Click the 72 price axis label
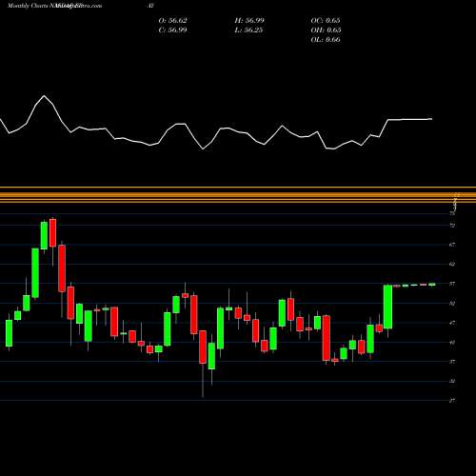The image size is (476, 476). (x=452, y=226)
